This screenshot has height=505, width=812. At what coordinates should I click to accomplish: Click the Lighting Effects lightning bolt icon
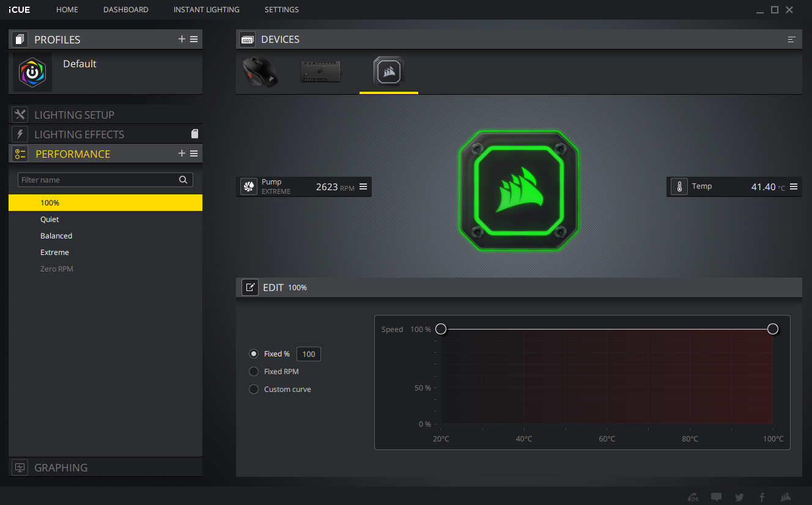tap(20, 134)
